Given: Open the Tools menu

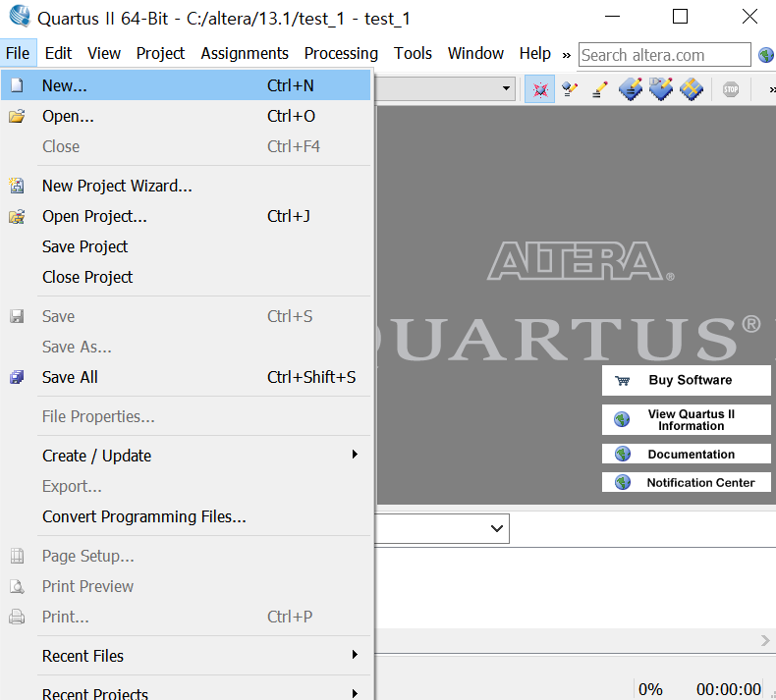Looking at the screenshot, I should point(413,53).
